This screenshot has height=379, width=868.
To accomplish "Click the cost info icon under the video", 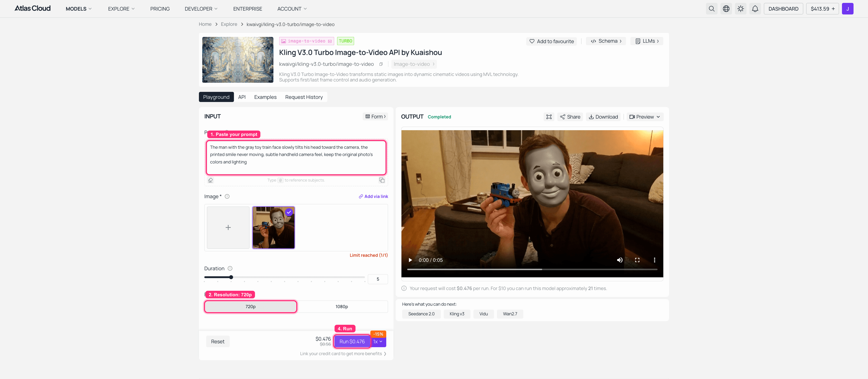I will [x=404, y=288].
